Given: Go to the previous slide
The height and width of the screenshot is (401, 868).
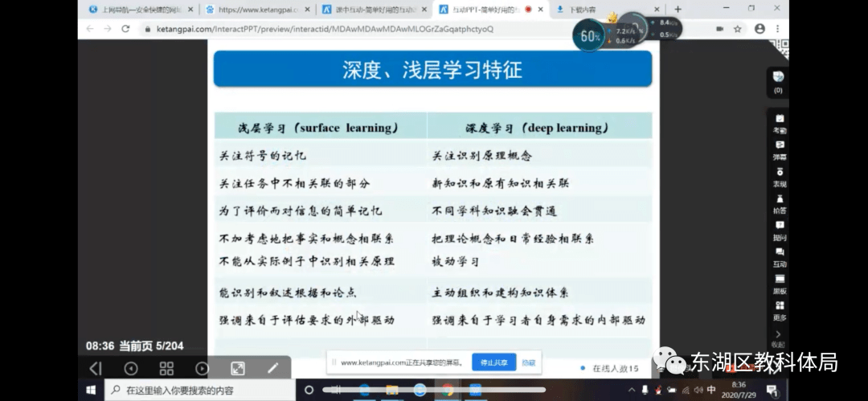Looking at the screenshot, I should pos(131,368).
